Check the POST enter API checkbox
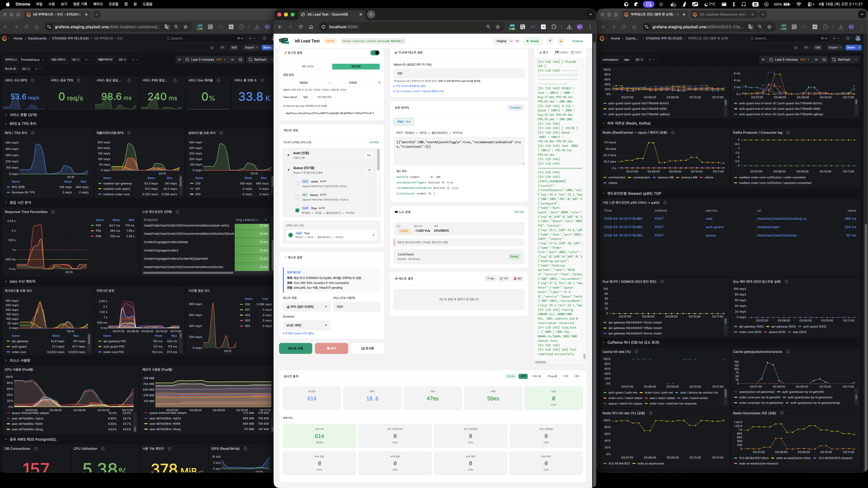The width and height of the screenshot is (868, 488). (297, 184)
